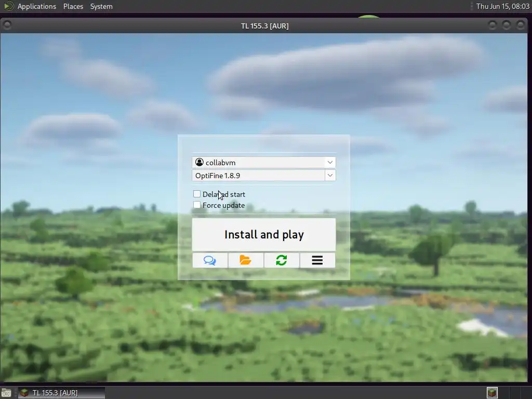Screen dimensions: 532x399
Task: Click the Install and play button
Action: [x=264, y=234]
